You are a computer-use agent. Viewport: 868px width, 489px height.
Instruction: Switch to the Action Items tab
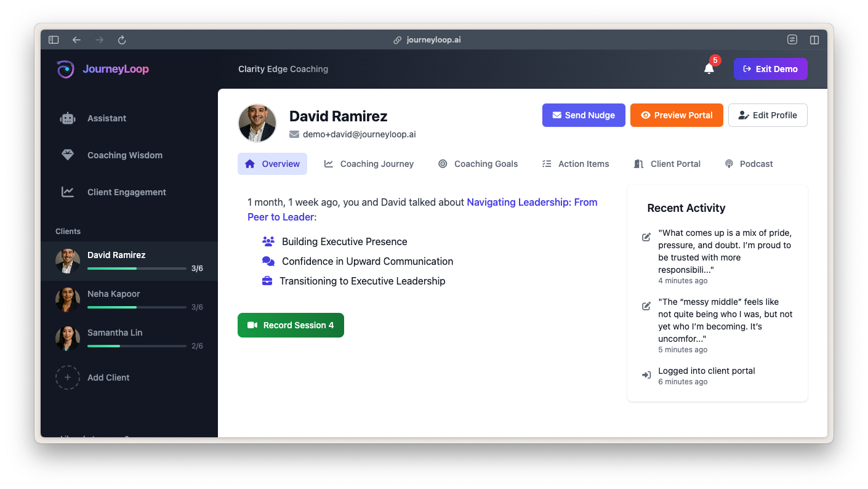(576, 164)
